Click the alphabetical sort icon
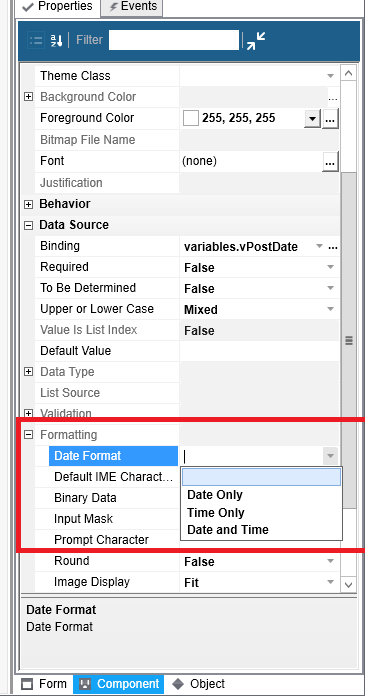365x696 pixels. tap(56, 40)
